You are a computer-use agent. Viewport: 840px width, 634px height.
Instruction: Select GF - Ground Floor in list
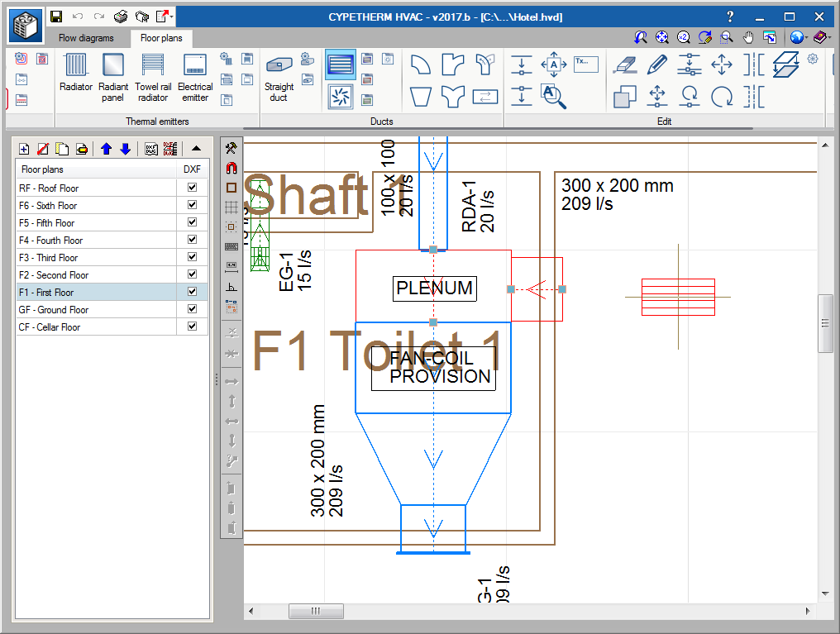pyautogui.click(x=54, y=310)
